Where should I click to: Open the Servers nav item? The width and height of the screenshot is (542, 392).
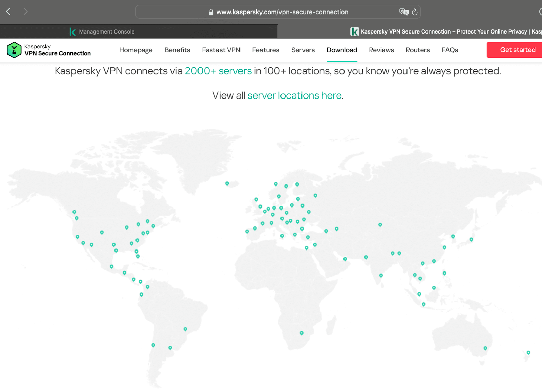click(x=303, y=50)
